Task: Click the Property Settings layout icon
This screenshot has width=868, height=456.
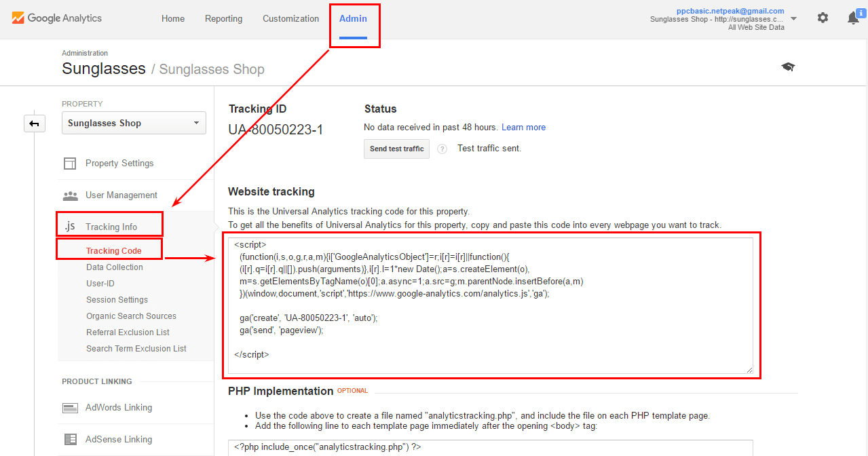Action: click(x=69, y=164)
